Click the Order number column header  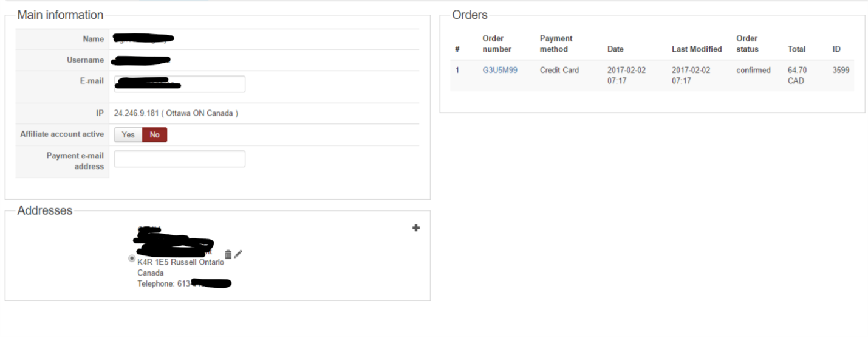(497, 44)
